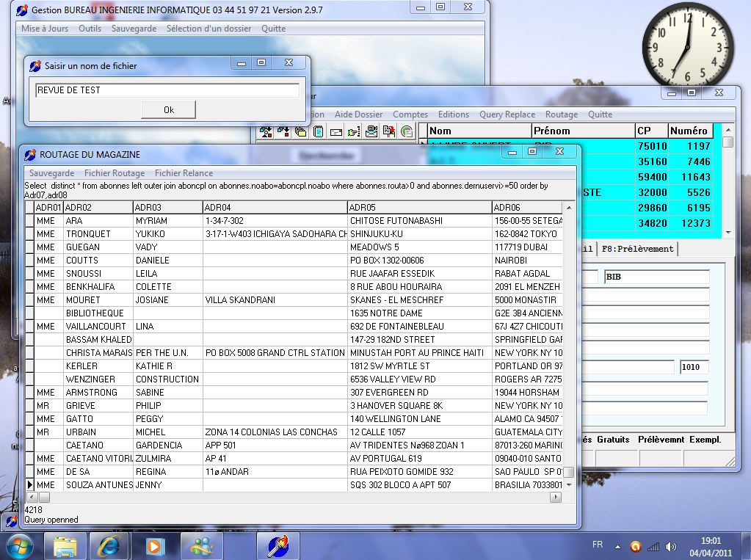The image size is (751, 560).
Task: Open the Query Replace menu
Action: click(507, 114)
